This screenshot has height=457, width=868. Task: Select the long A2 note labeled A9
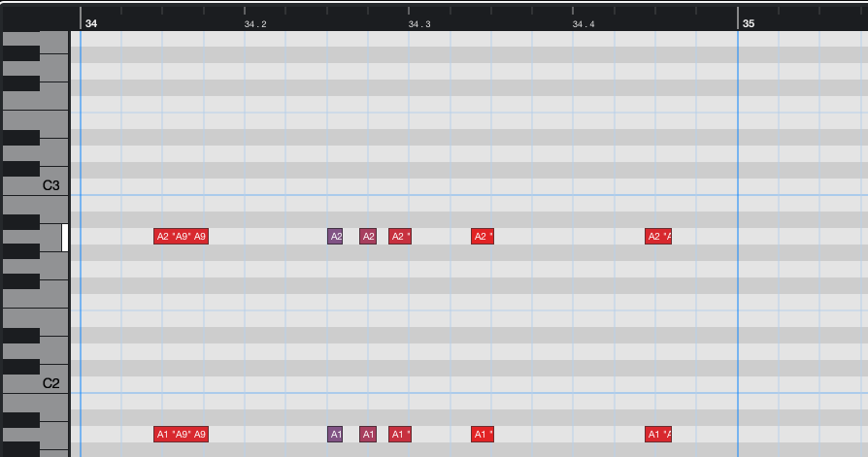(x=181, y=236)
